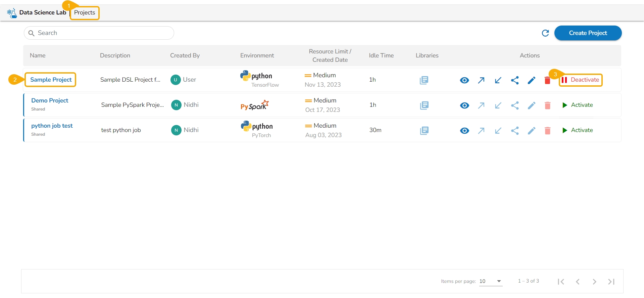Click the up-right arrow icon for Sample Project
This screenshot has width=644, height=298.
[481, 80]
